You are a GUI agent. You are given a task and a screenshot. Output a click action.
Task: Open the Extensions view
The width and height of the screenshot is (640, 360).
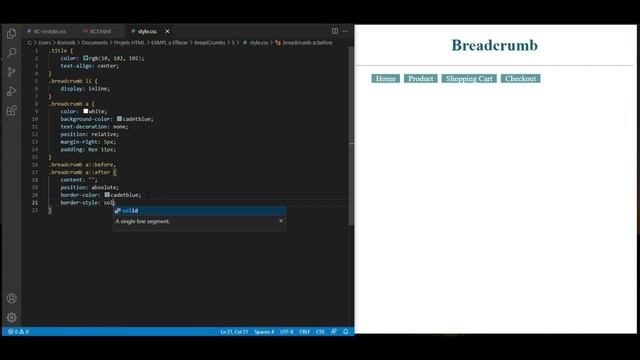click(x=11, y=110)
